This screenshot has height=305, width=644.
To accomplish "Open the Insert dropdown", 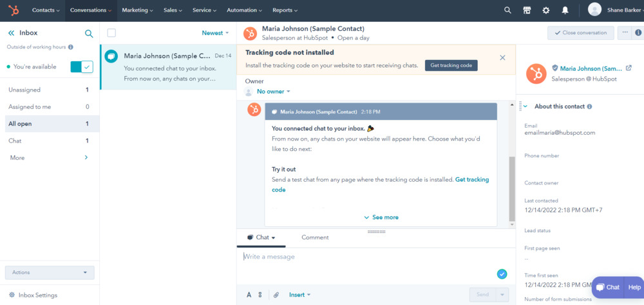I will coord(300,295).
